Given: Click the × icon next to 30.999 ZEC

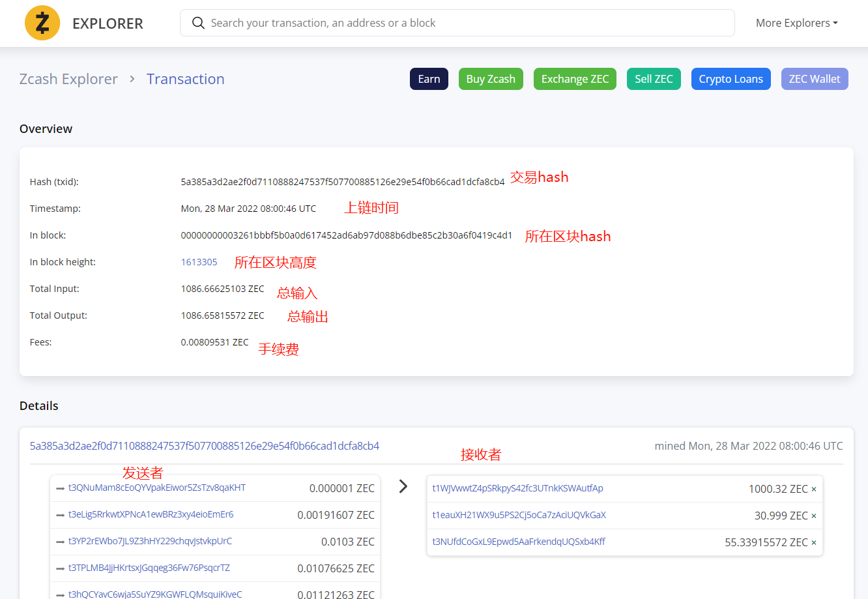Looking at the screenshot, I should tap(814, 516).
